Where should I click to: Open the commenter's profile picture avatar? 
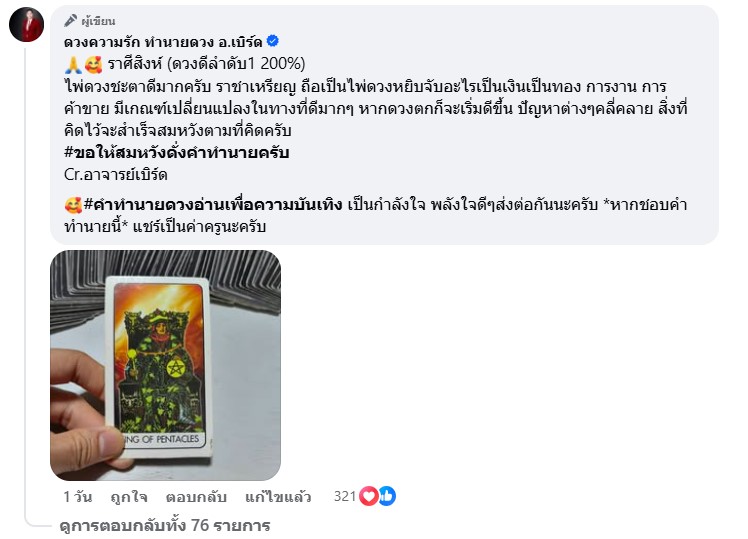pyautogui.click(x=26, y=25)
